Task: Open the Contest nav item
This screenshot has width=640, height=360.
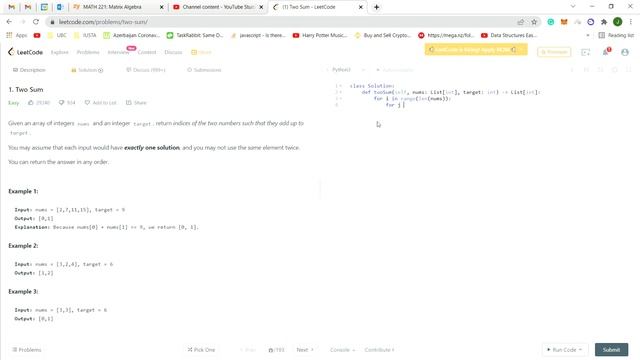Action: click(x=147, y=52)
